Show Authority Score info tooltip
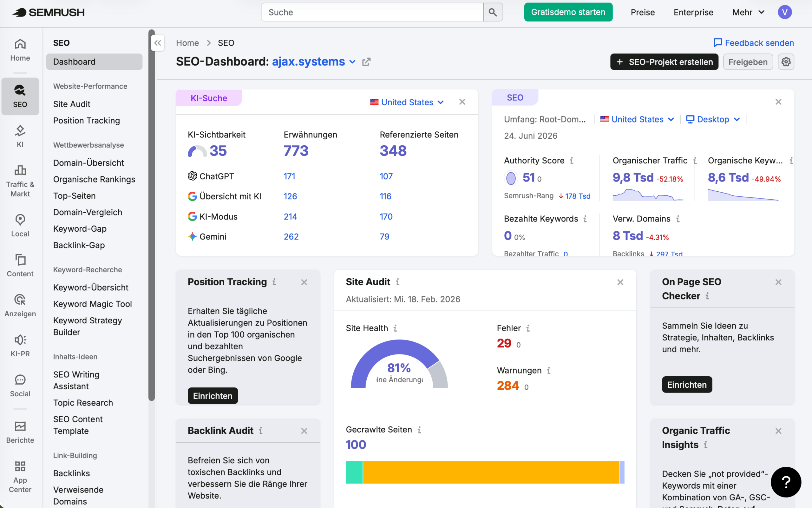This screenshot has width=812, height=508. click(572, 161)
